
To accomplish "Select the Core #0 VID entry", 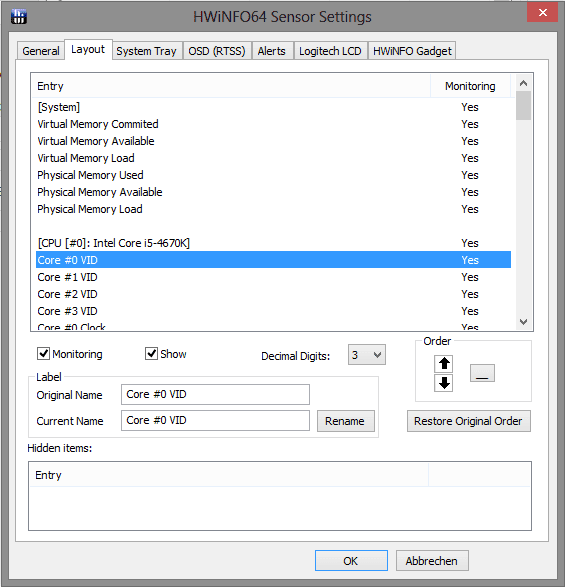I will [273, 260].
